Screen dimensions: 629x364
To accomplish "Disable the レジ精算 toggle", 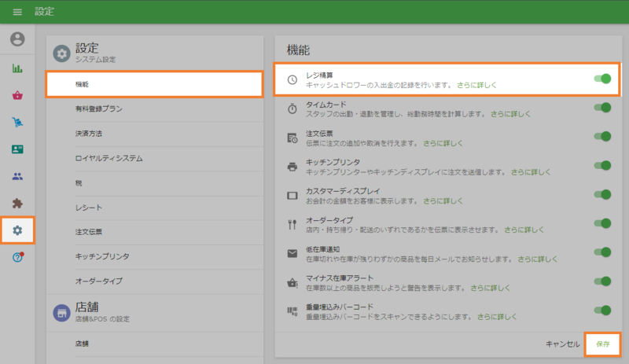I will (x=603, y=79).
